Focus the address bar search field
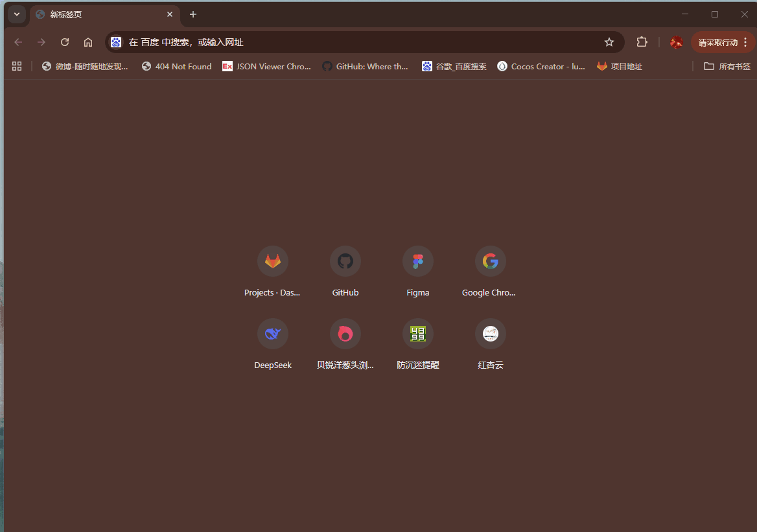The image size is (757, 532). tap(364, 43)
